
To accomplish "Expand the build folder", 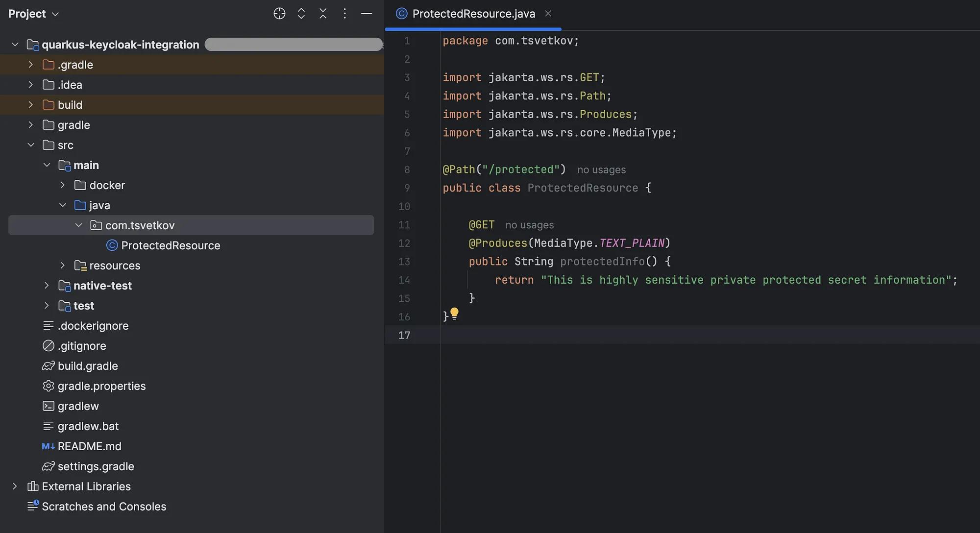I will coord(31,105).
